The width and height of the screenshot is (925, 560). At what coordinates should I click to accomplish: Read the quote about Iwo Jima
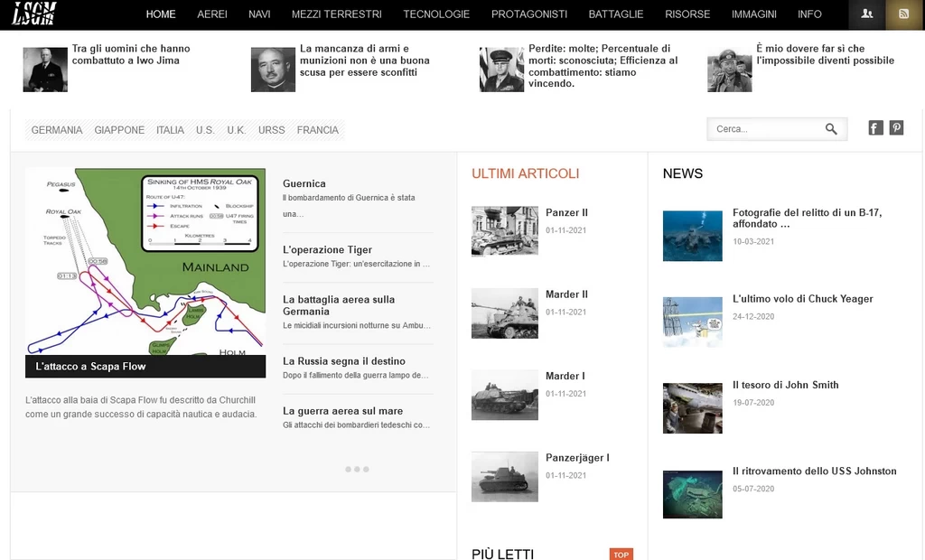(x=131, y=54)
